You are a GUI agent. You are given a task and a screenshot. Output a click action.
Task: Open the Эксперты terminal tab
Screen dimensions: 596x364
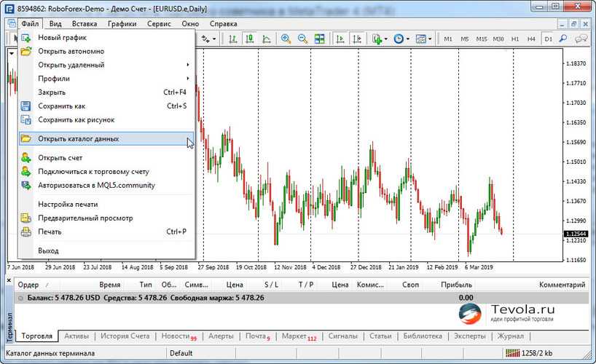coord(469,336)
